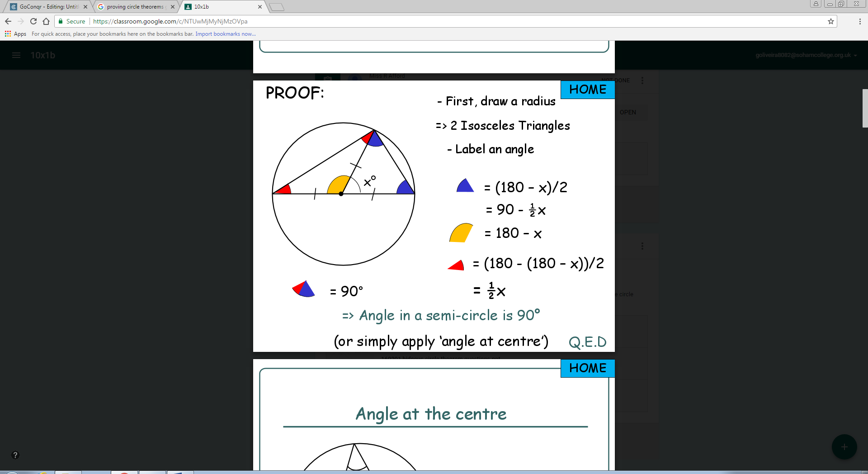Open the Chrome three-dot menu
The image size is (868, 474).
(860, 21)
